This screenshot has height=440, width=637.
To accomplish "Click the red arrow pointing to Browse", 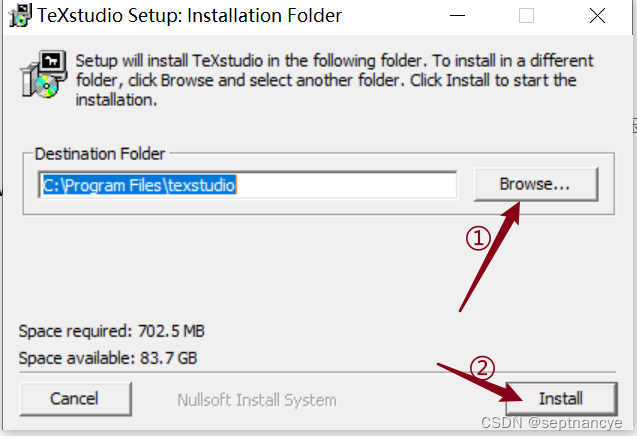I will tap(490, 257).
